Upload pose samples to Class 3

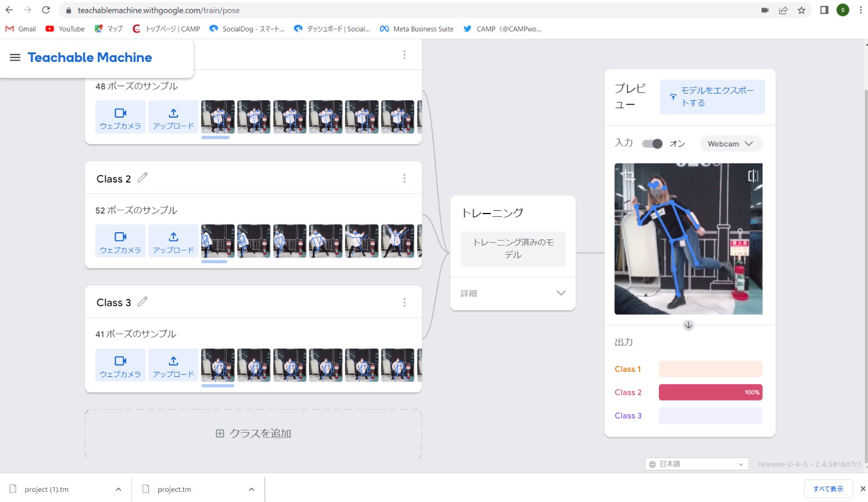174,365
